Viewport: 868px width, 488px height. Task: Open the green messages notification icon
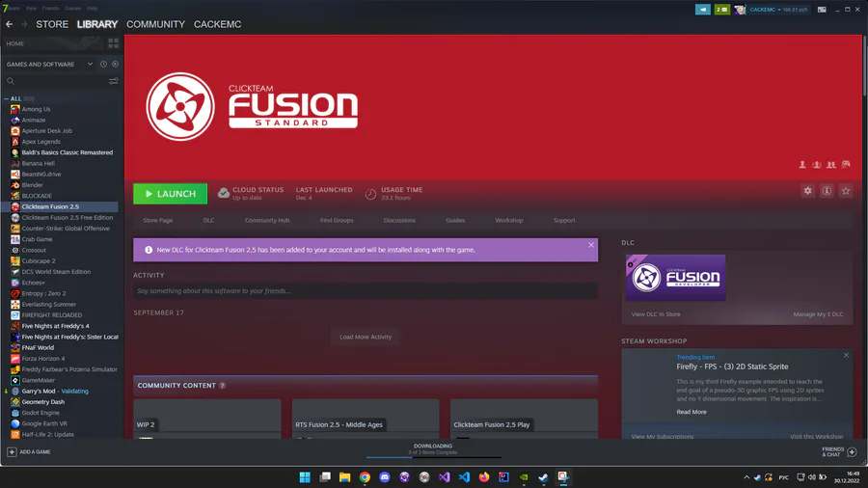721,10
